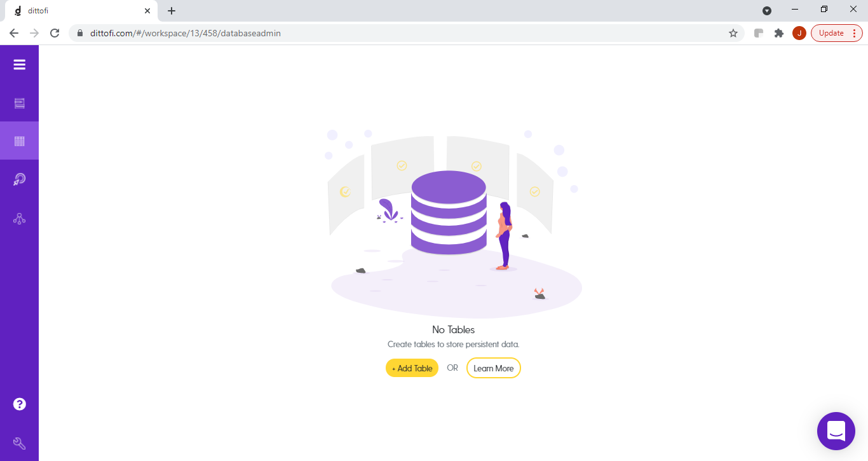Click the Chrome Update button
The image size is (868, 461).
tap(837, 33)
